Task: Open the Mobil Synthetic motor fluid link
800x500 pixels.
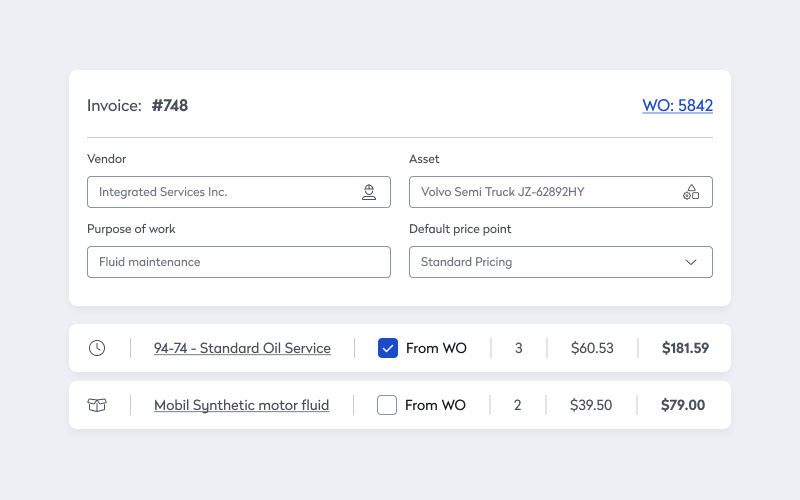Action: (x=241, y=405)
